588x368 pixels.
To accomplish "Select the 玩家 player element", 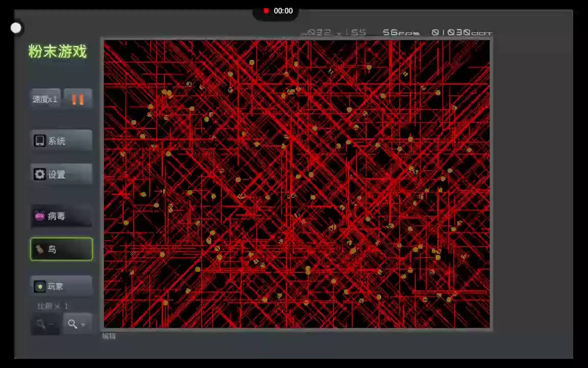I will [x=61, y=287].
